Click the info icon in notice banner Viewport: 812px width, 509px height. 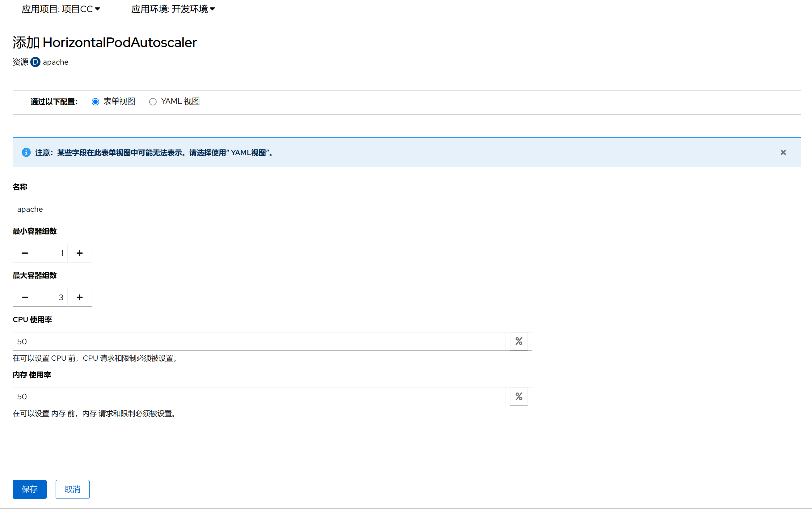26,152
